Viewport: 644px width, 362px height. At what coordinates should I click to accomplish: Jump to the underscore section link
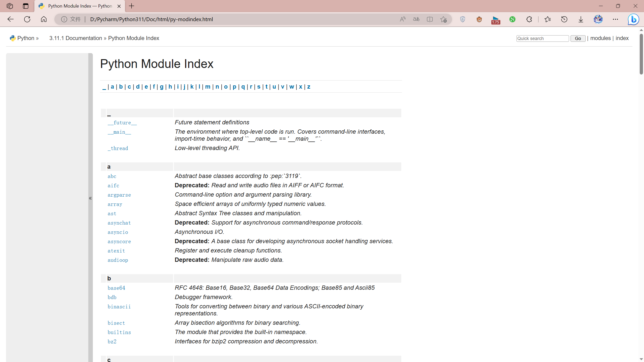[104, 87]
